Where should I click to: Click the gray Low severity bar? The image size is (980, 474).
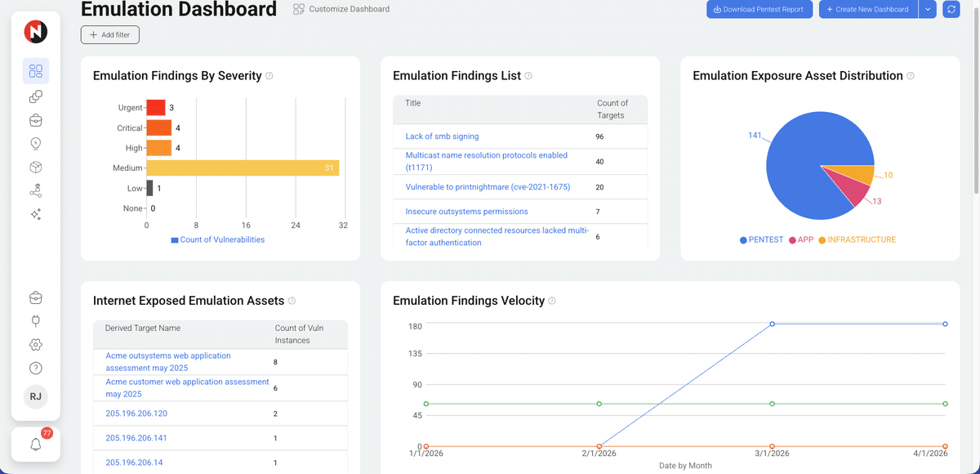click(149, 188)
